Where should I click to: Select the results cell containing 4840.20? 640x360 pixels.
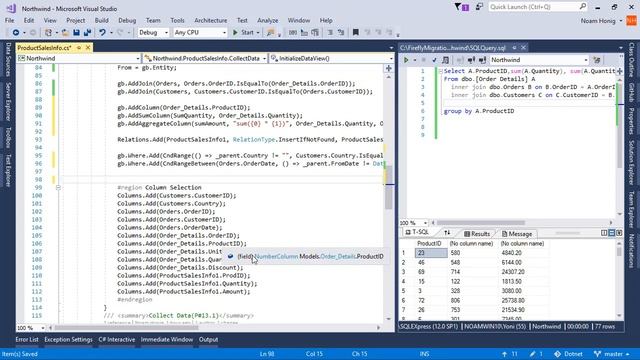pos(524,253)
